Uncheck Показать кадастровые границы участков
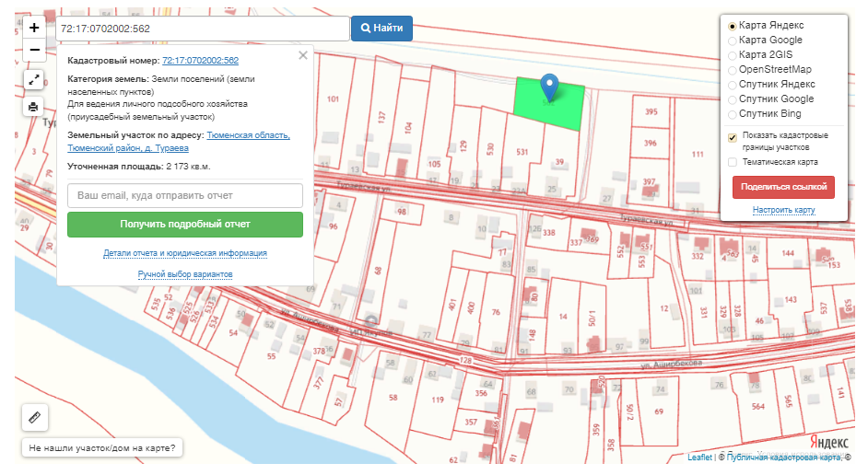The width and height of the screenshot is (868, 475). click(733, 137)
